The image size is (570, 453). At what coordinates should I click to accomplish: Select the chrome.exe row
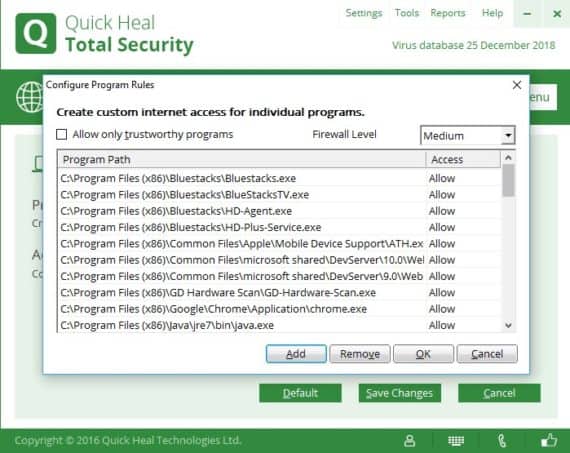coord(280,309)
